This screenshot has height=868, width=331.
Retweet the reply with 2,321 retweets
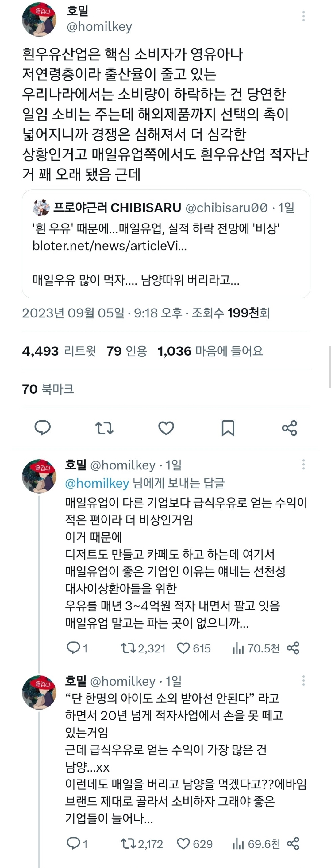tap(128, 648)
